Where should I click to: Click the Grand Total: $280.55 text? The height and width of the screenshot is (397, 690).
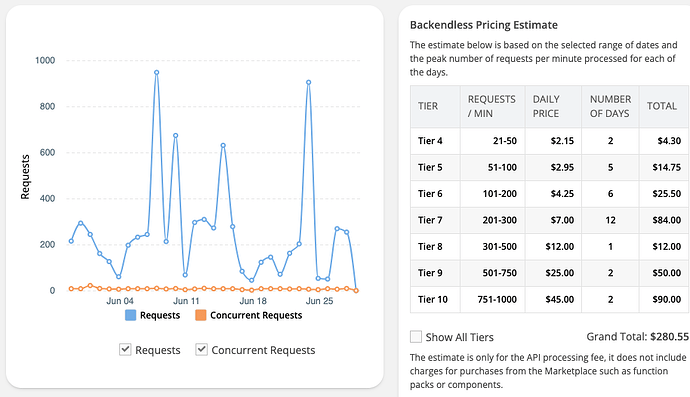point(638,337)
